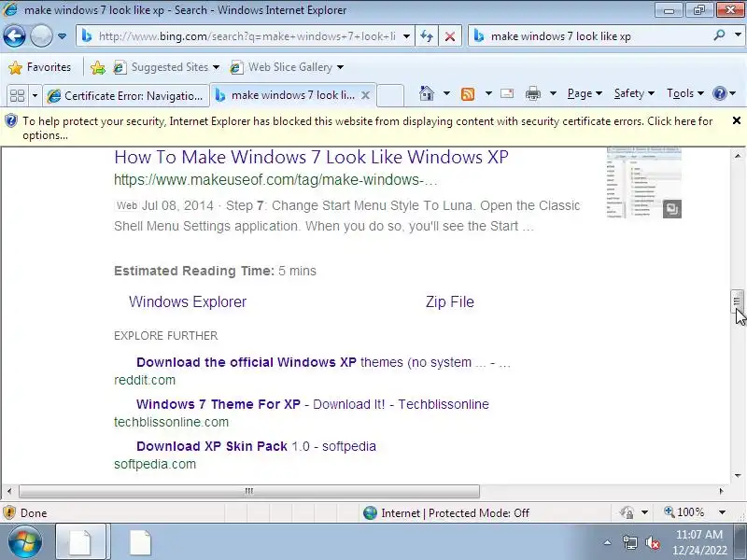Expand the address bar URL dropdown
747x560 pixels.
click(x=406, y=36)
